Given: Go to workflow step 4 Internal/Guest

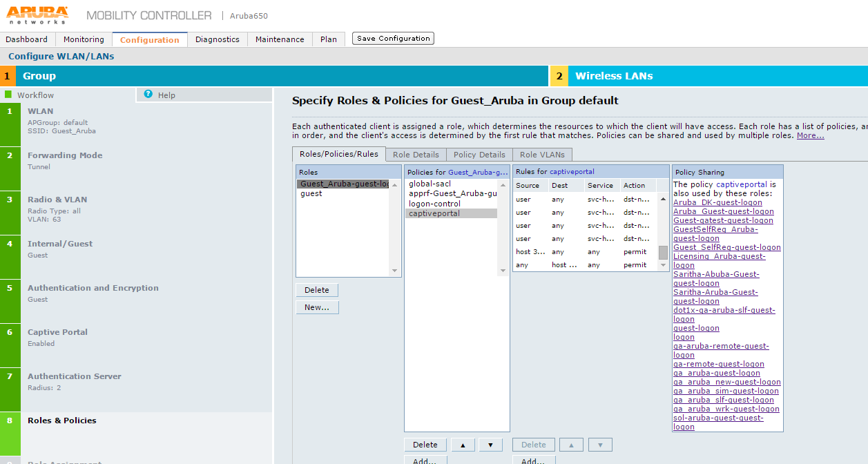Looking at the screenshot, I should [136, 257].
